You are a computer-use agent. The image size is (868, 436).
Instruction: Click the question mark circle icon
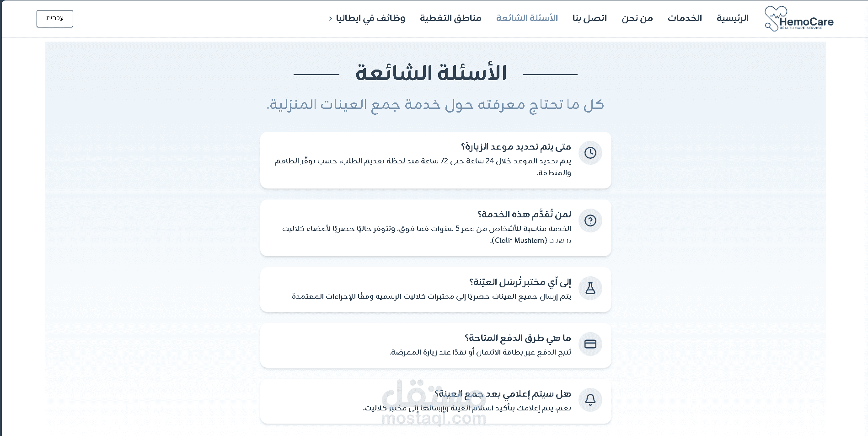coord(590,221)
